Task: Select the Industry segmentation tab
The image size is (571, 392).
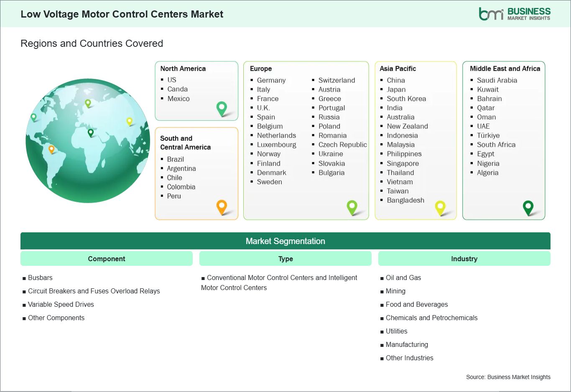Action: pos(464,258)
